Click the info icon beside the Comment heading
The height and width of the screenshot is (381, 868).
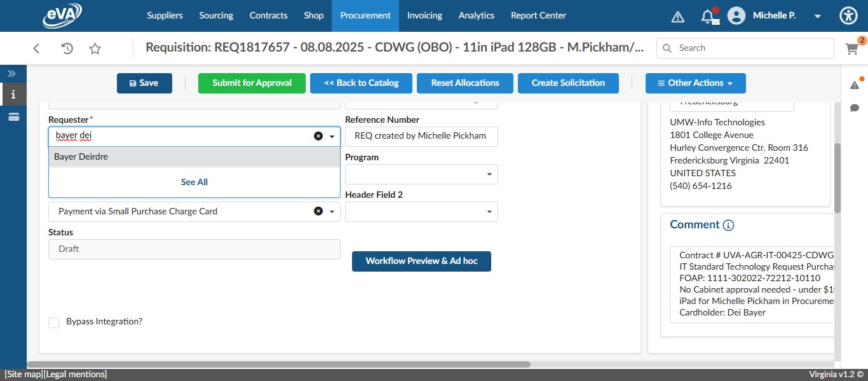tap(728, 225)
